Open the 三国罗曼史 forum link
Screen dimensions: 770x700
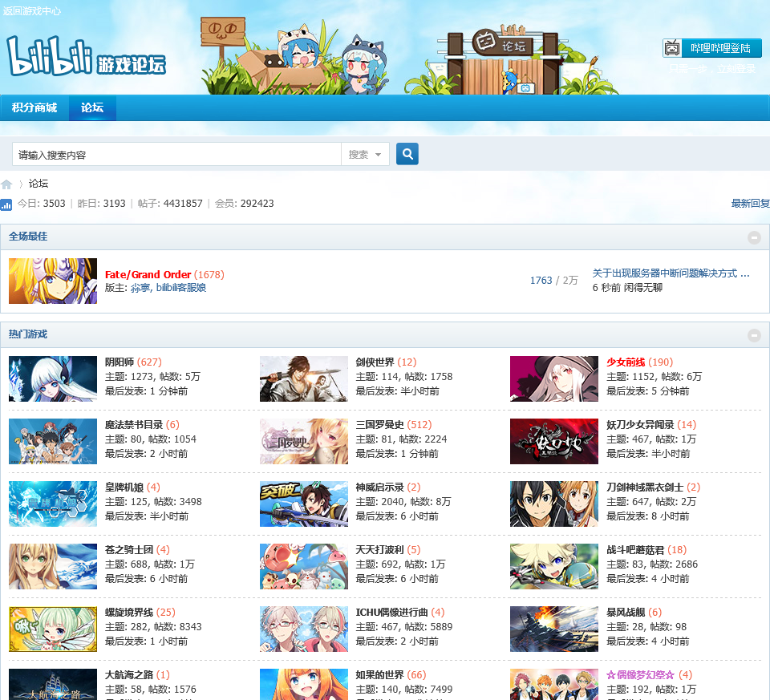pos(379,425)
